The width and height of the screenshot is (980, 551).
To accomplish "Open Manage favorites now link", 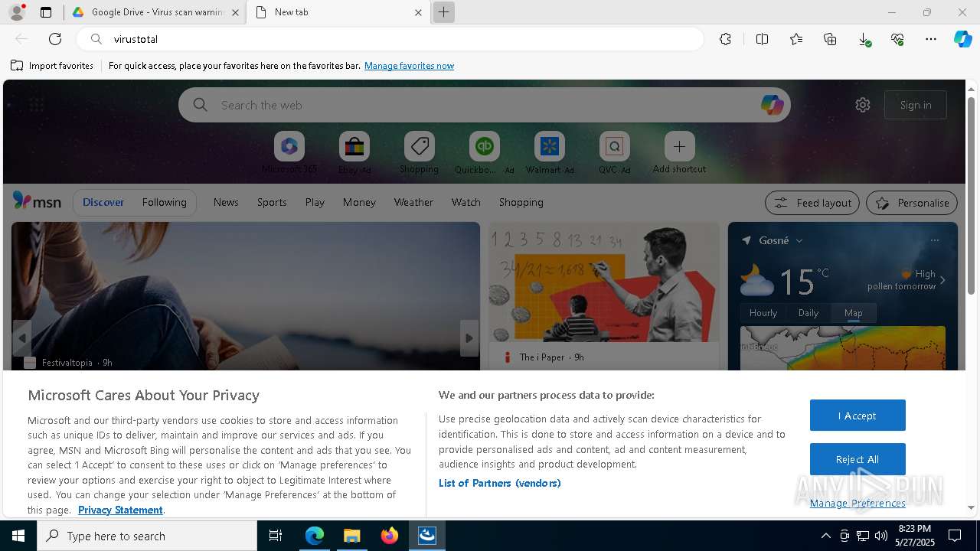I will [x=409, y=66].
